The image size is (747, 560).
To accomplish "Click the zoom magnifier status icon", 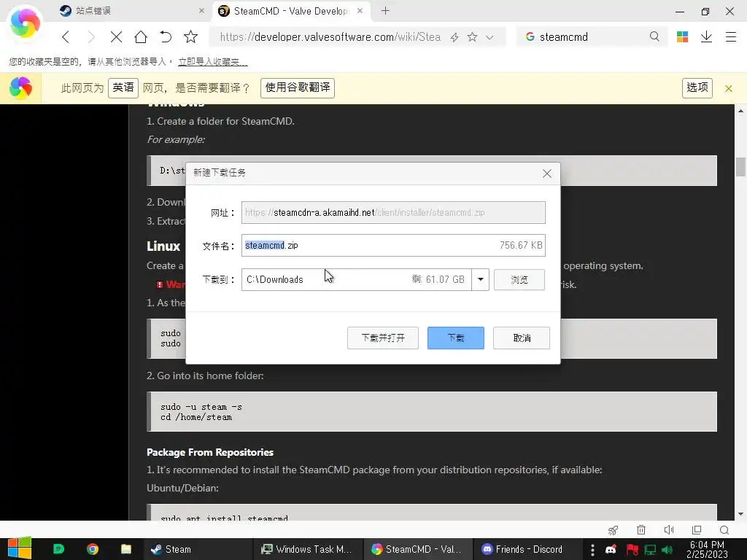I will click(x=724, y=529).
